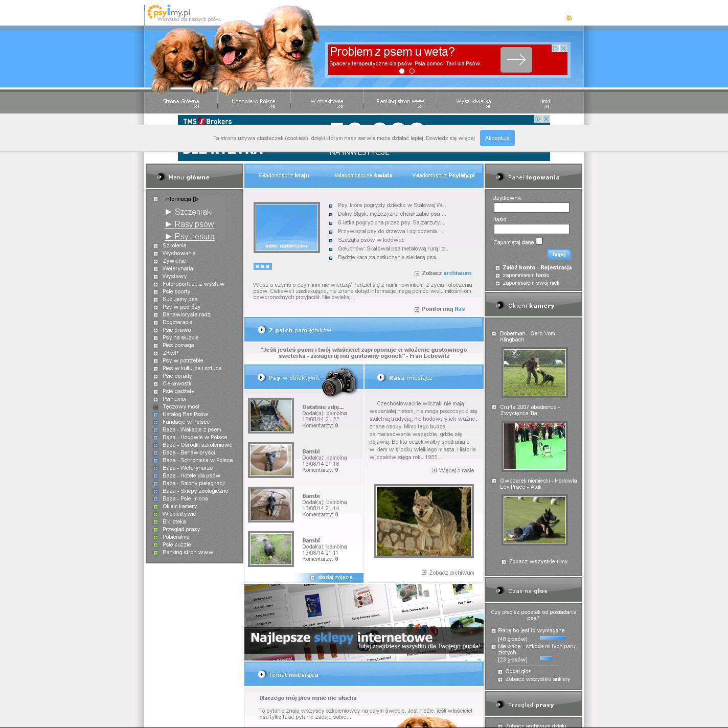Expand the Weterynaria menu item
This screenshot has height=728, width=728.
tap(155, 269)
